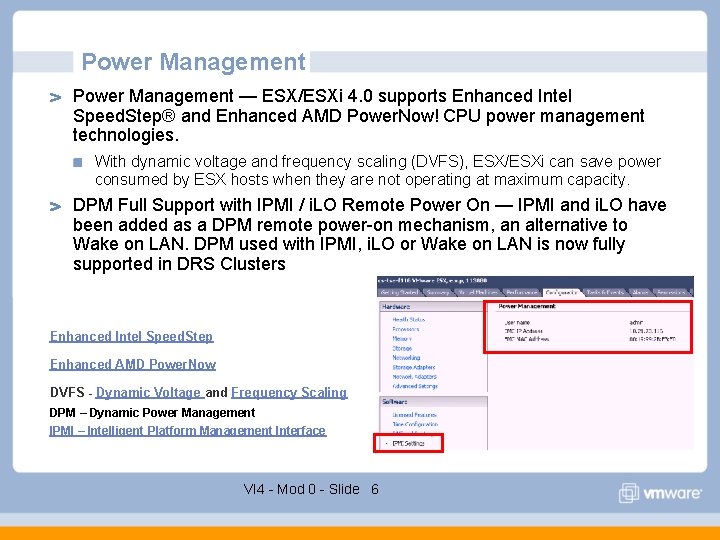Click the VMware logo icon

tap(628, 493)
